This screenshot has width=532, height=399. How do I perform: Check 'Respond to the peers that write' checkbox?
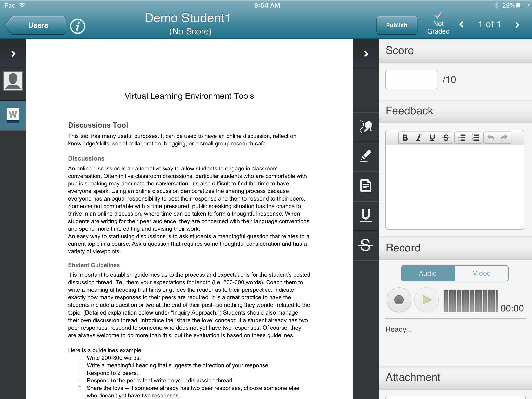click(79, 381)
